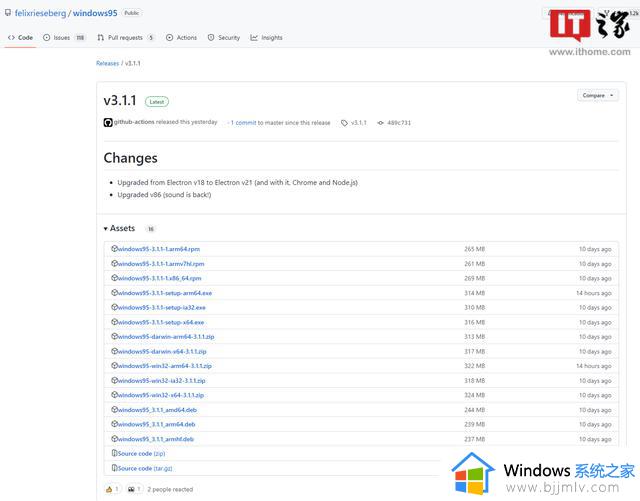Click '14 hours ago' in setup-arm64.exe row
The width and height of the screenshot is (640, 501).
tap(594, 293)
